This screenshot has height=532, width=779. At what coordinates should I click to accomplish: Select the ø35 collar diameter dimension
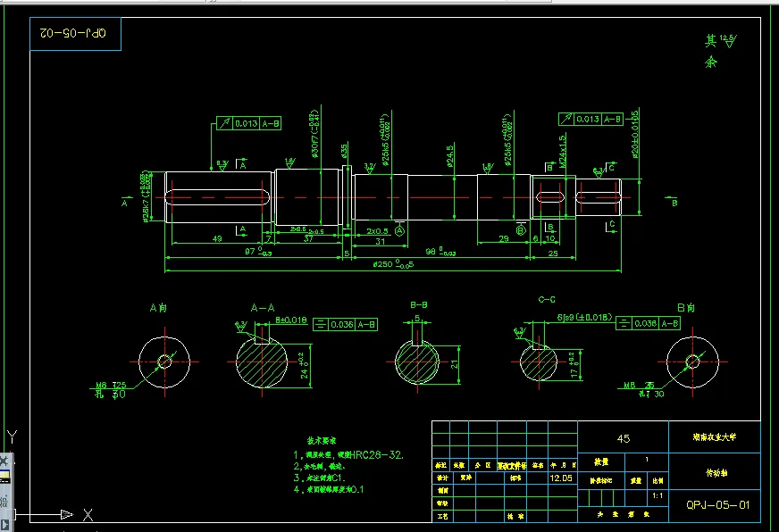pyautogui.click(x=344, y=151)
